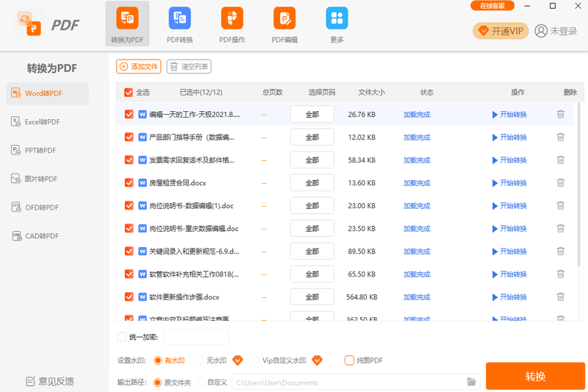
Task: Click the orange 转换 button
Action: pyautogui.click(x=535, y=376)
